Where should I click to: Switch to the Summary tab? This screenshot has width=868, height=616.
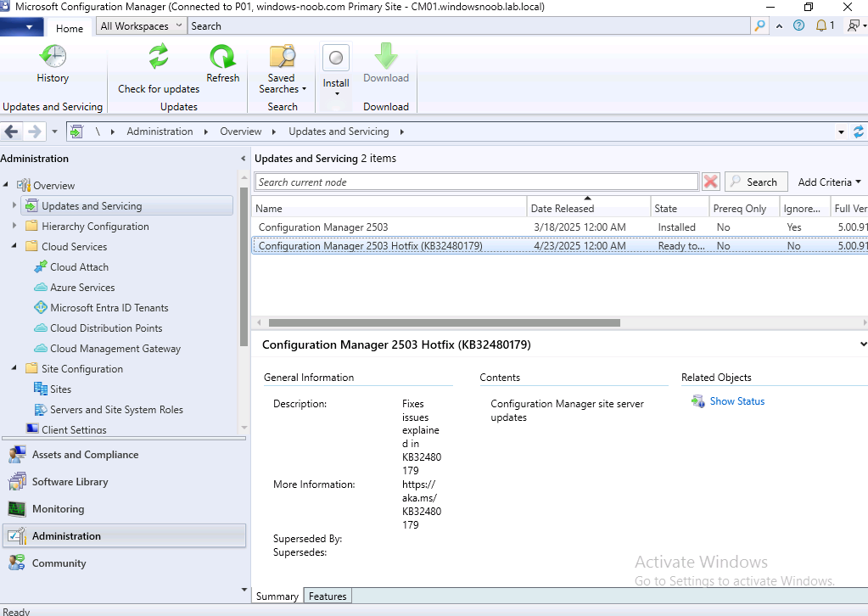[x=277, y=596]
